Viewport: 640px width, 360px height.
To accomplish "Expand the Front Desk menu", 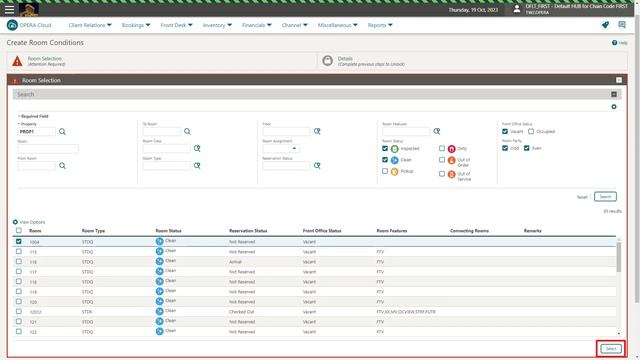I will (176, 25).
